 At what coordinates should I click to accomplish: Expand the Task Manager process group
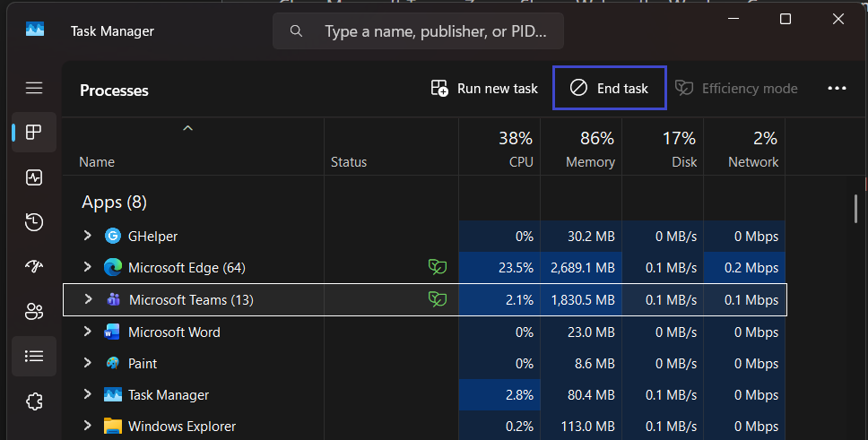[x=87, y=394]
